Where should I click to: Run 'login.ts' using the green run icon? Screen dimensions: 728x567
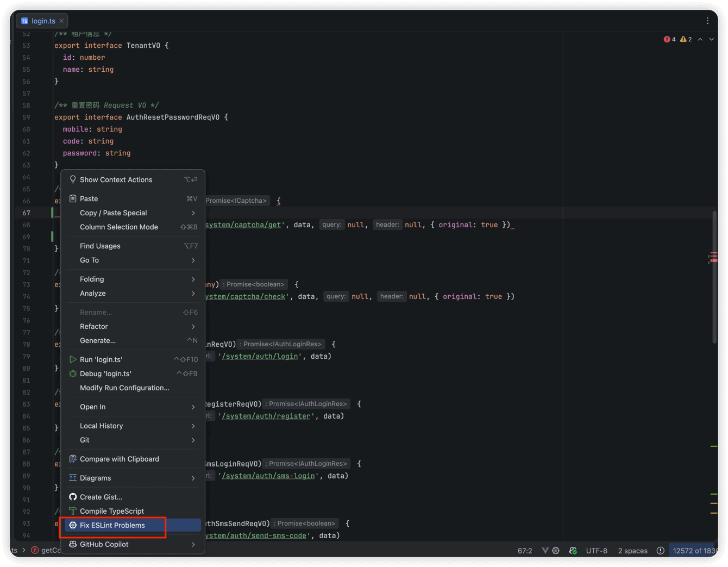point(73,359)
